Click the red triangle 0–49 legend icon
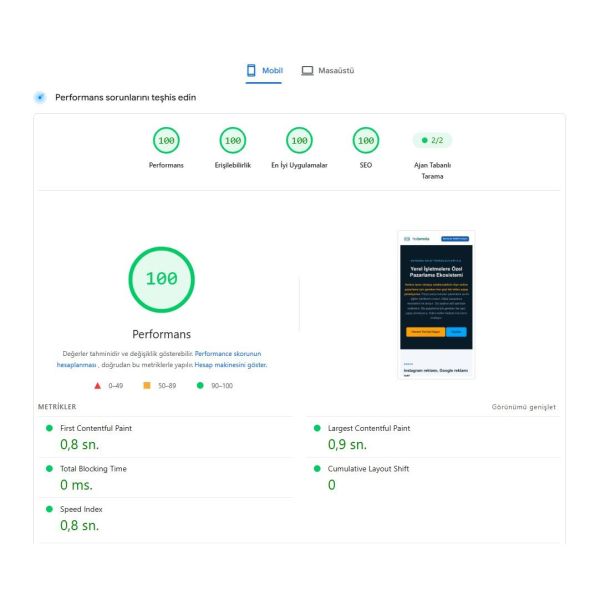This screenshot has height=600, width=600. (98, 386)
